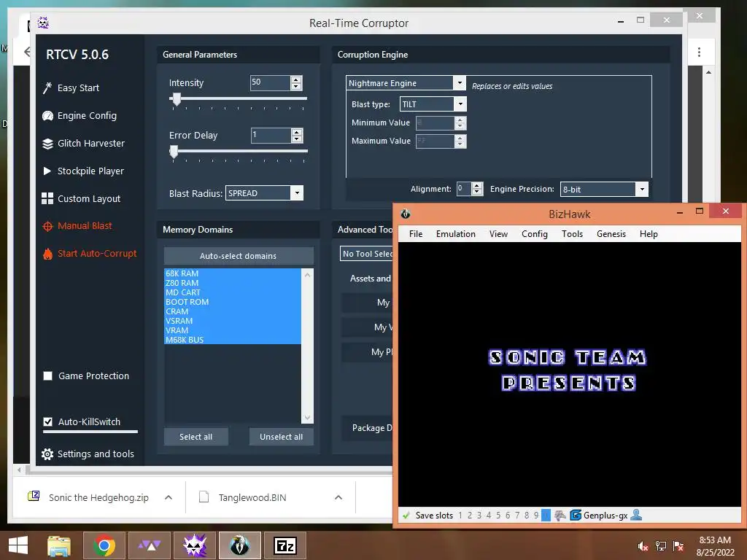Select BOOT ROM memory domain
This screenshot has height=560, width=747.
pyautogui.click(x=233, y=302)
